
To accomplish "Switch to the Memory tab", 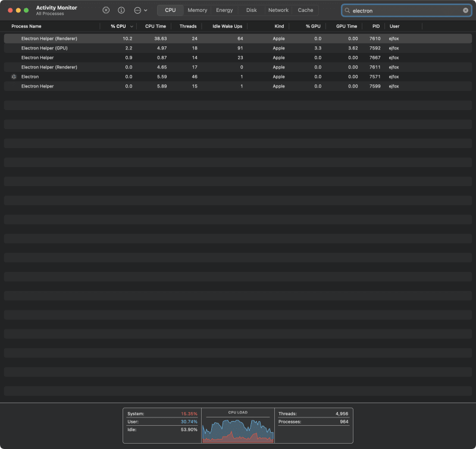I will pos(197,10).
